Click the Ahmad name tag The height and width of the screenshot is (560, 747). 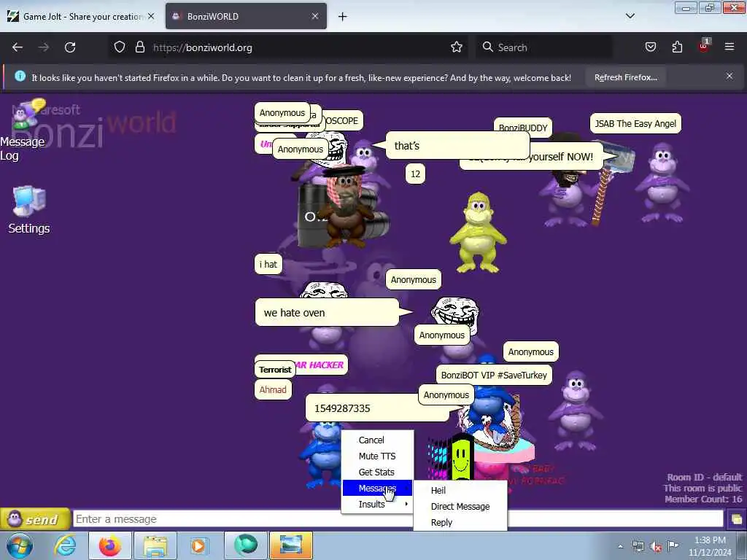click(273, 389)
